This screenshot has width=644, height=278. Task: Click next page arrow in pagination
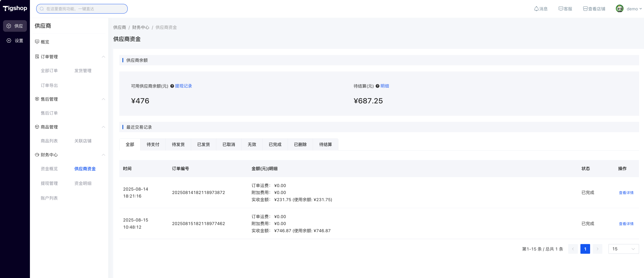pyautogui.click(x=597, y=249)
